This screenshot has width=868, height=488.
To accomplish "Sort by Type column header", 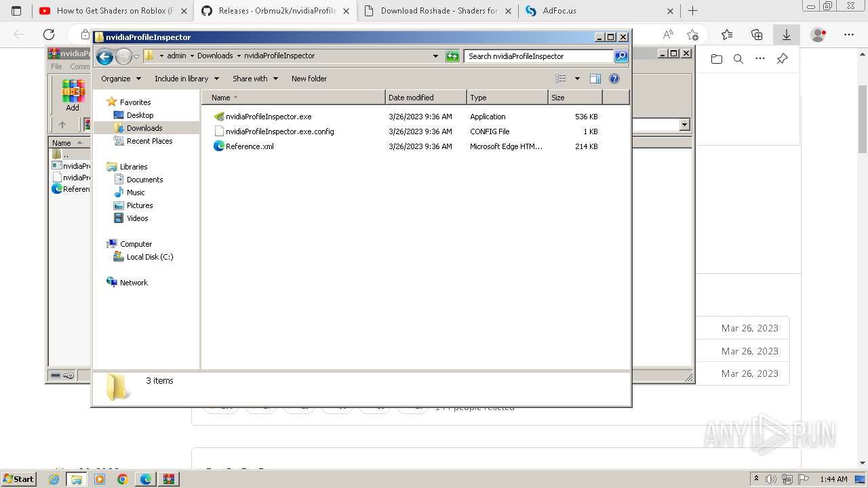I will click(x=507, y=98).
